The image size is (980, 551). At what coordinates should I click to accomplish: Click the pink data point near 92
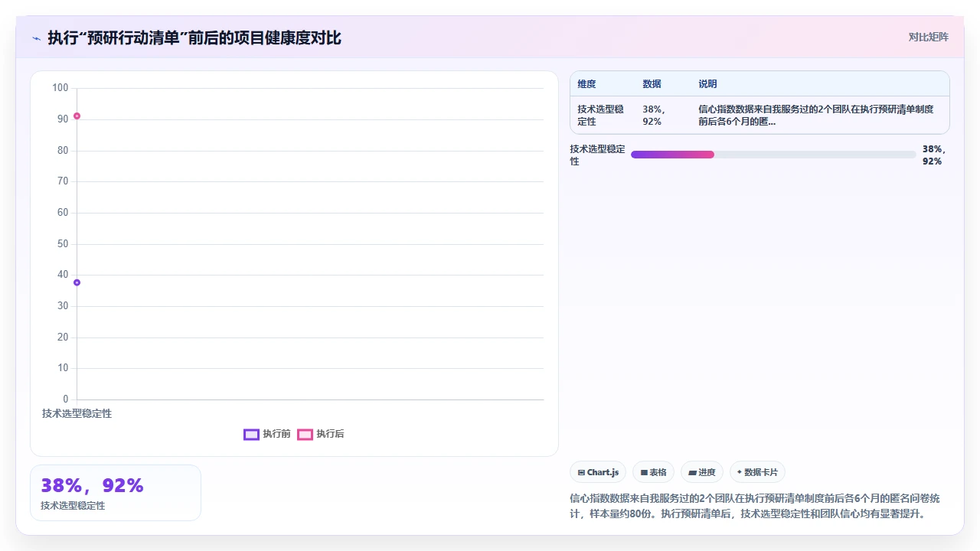pos(77,116)
